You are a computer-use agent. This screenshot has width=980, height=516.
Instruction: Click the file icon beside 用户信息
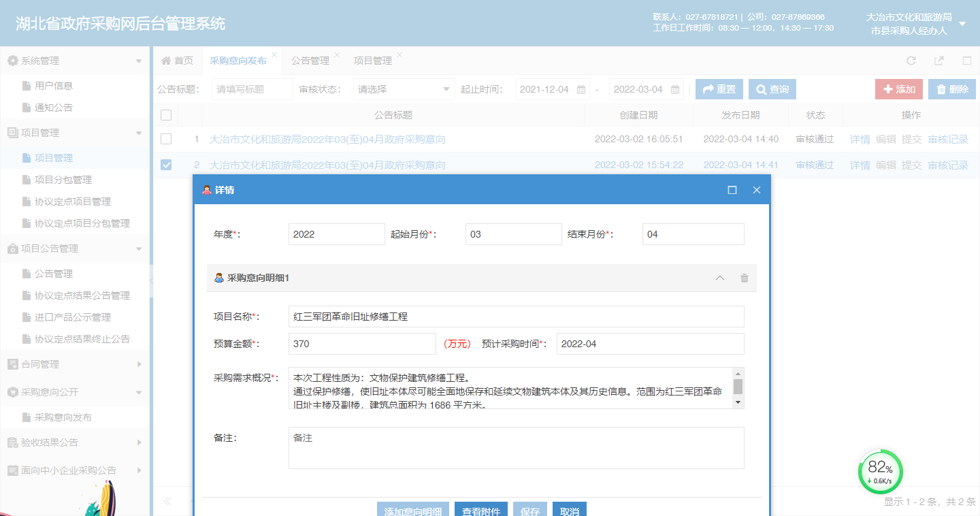click(x=27, y=86)
